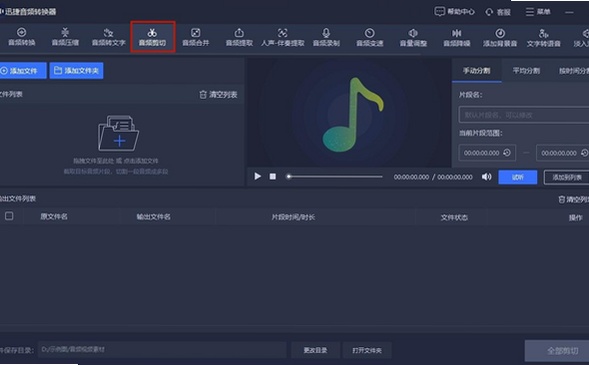Open the 菜单 menu in the title bar
This screenshot has width=589, height=365.
(538, 12)
